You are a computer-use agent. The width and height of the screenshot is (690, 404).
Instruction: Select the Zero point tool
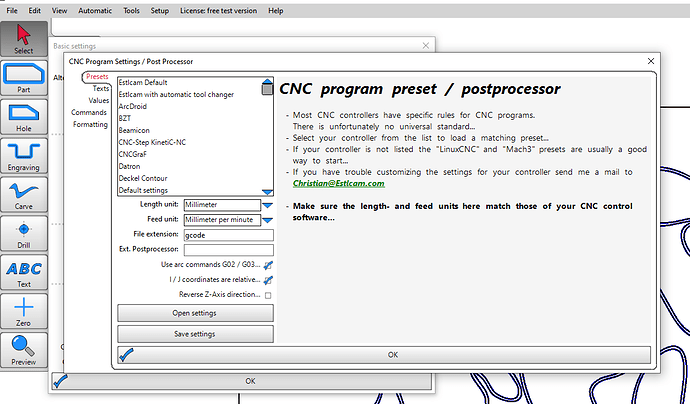(x=24, y=310)
